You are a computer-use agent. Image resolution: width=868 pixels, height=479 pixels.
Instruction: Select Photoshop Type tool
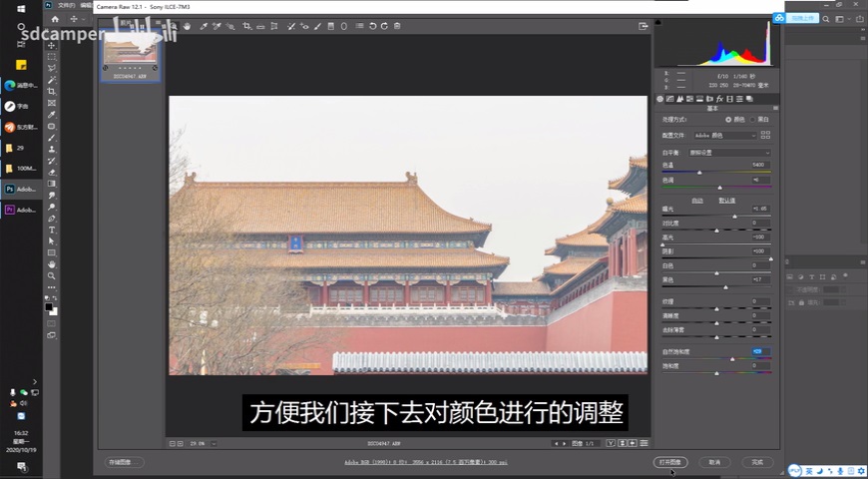pos(52,230)
